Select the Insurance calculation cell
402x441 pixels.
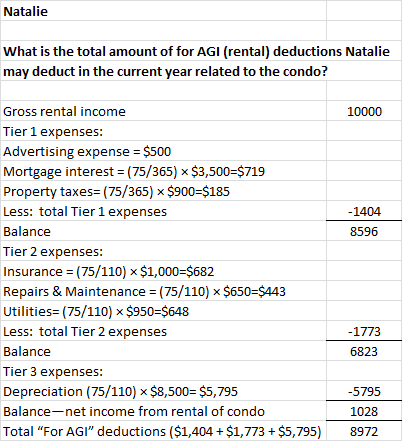click(163, 271)
